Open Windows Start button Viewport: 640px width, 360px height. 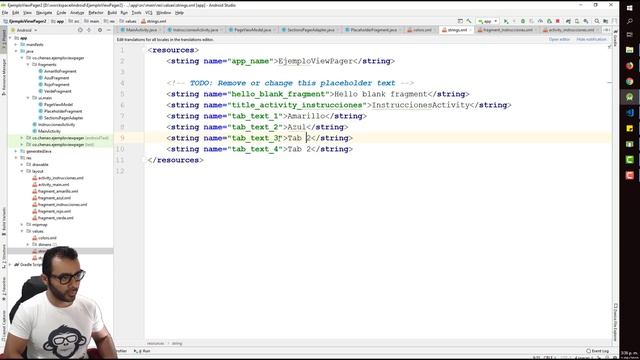point(629,8)
